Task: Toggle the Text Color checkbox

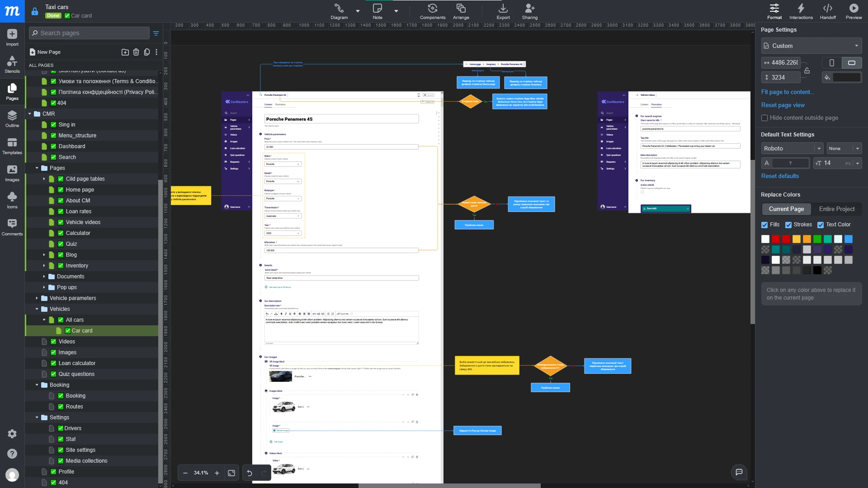Action: (821, 225)
